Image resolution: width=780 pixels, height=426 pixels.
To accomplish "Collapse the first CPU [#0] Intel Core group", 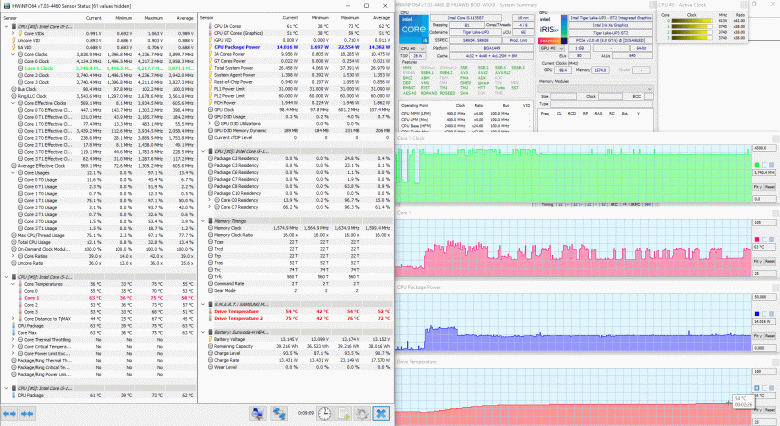I will pyautogui.click(x=6, y=26).
